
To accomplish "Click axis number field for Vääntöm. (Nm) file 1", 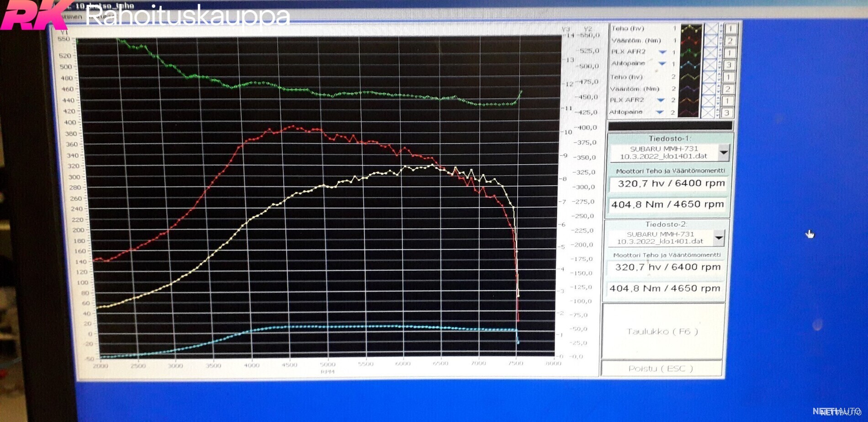I will 730,41.
